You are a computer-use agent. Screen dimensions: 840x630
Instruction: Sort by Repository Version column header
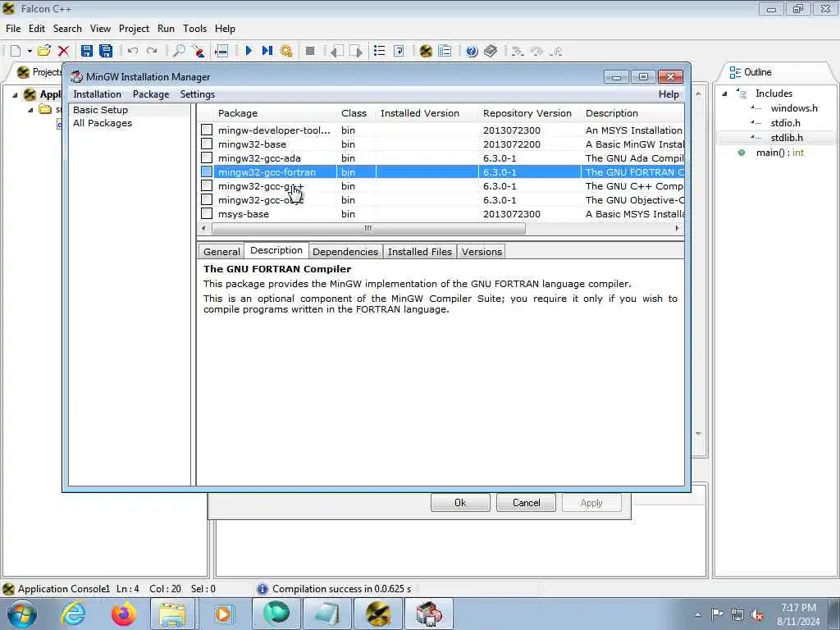tap(527, 113)
